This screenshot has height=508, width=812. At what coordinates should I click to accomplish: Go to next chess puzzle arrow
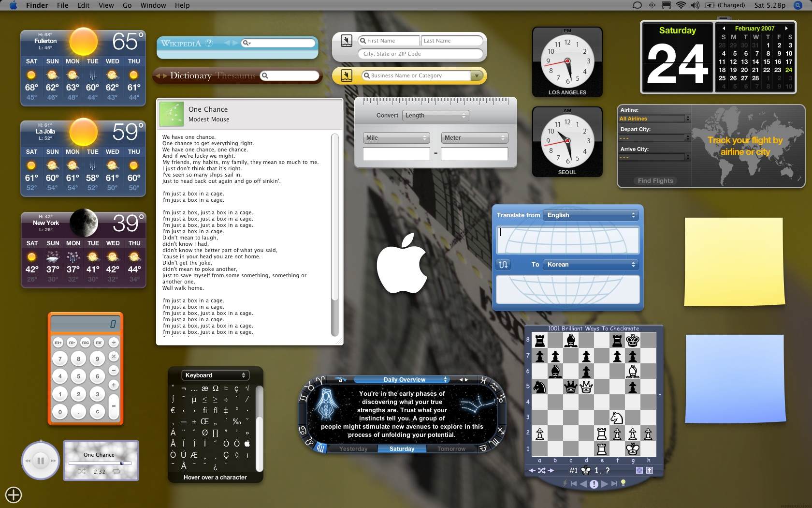click(551, 470)
